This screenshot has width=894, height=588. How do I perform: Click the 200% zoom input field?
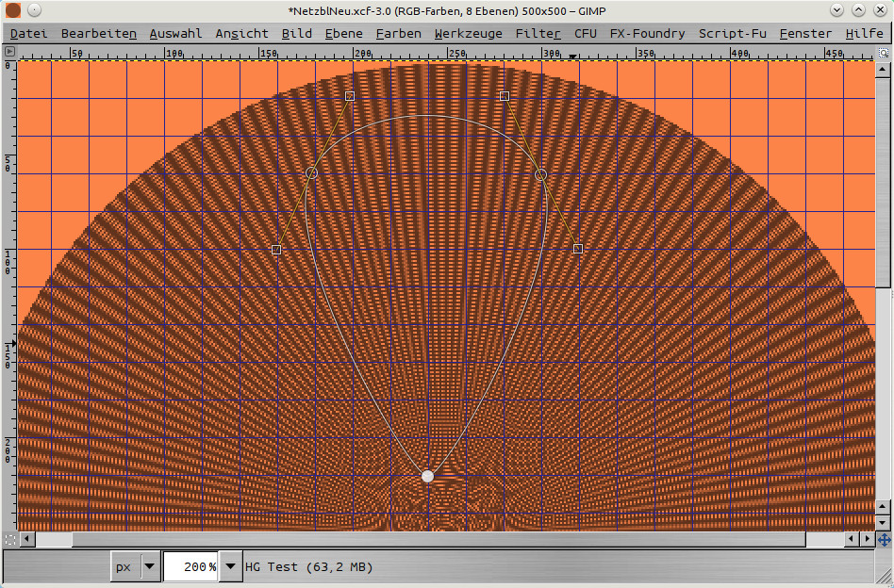click(191, 567)
